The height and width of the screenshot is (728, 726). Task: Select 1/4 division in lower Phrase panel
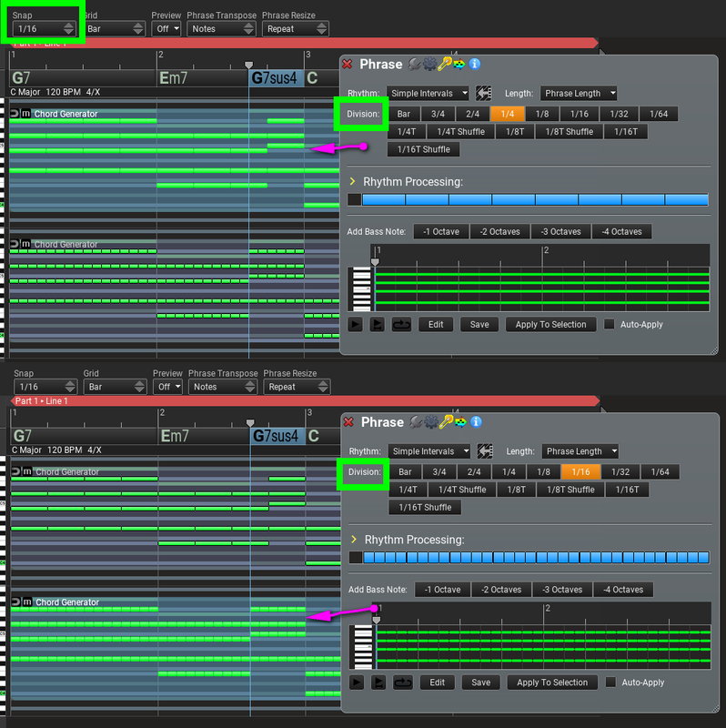pos(509,471)
